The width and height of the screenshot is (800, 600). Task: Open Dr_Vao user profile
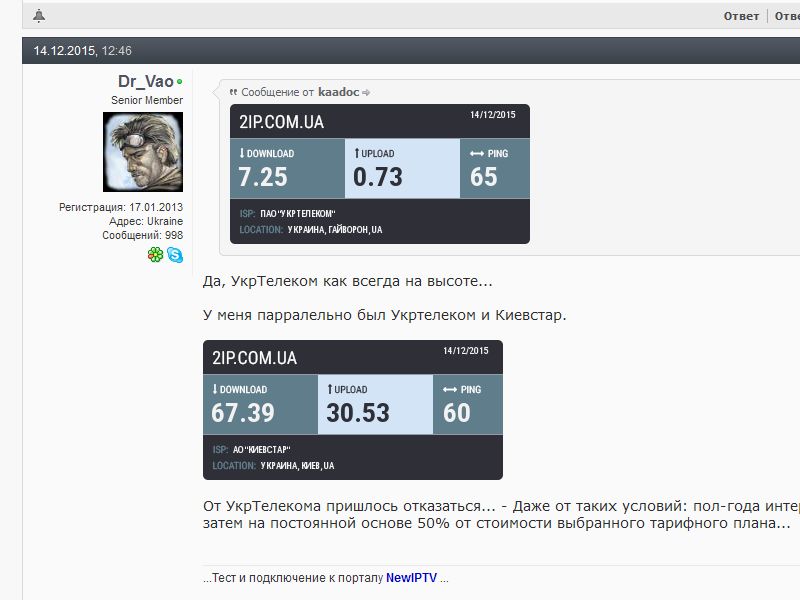point(145,81)
